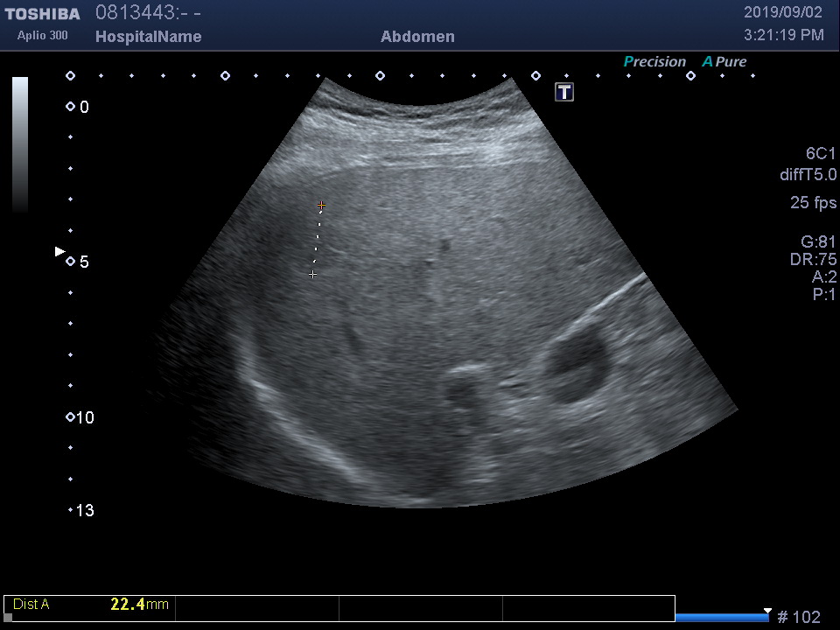Click the TOSHIBA logo
840x630 pixels.
tap(42, 14)
